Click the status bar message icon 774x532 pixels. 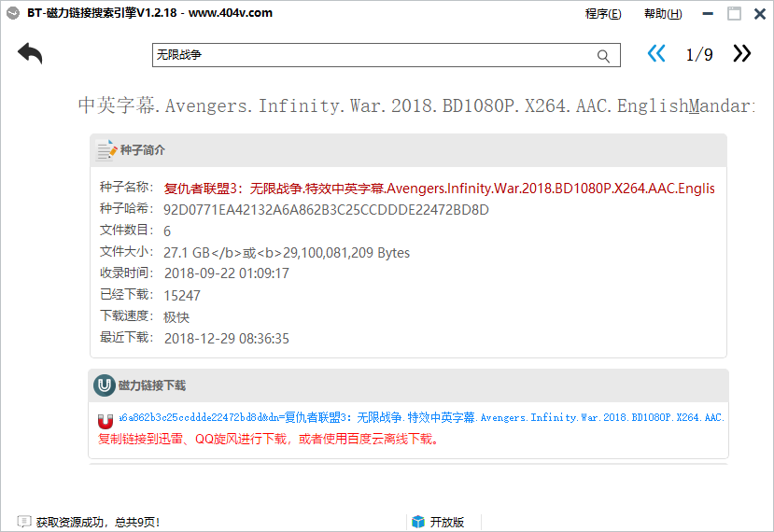23,522
